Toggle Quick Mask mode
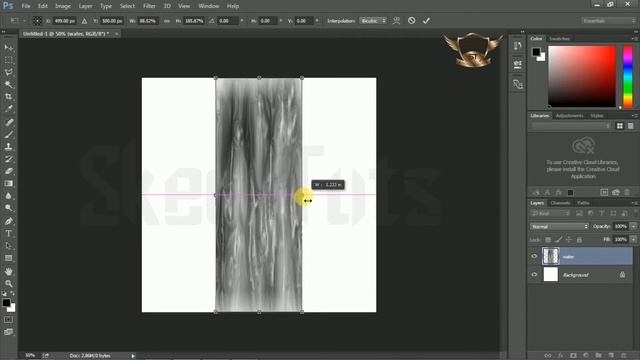The image size is (640, 360). click(9, 320)
